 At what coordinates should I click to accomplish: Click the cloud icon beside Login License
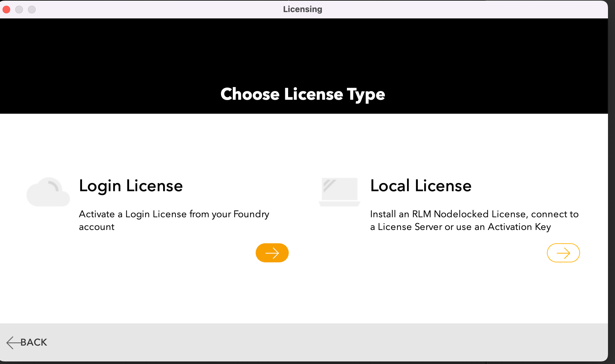point(48,191)
